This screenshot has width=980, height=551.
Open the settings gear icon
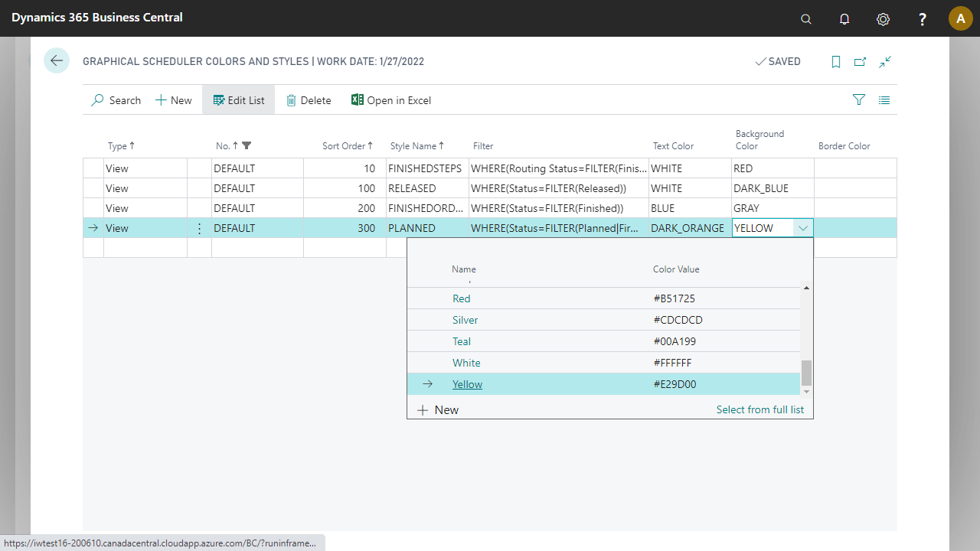(x=883, y=19)
